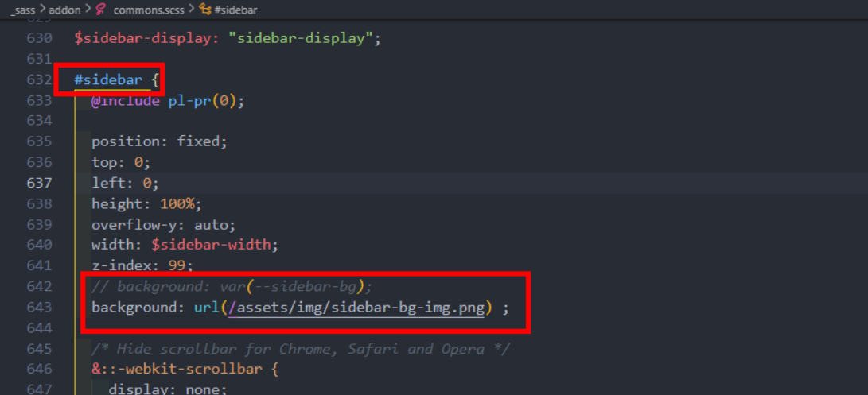Viewport: 868px width, 395px height.
Task: Click the 'top: 0;' declaration
Action: 121,163
